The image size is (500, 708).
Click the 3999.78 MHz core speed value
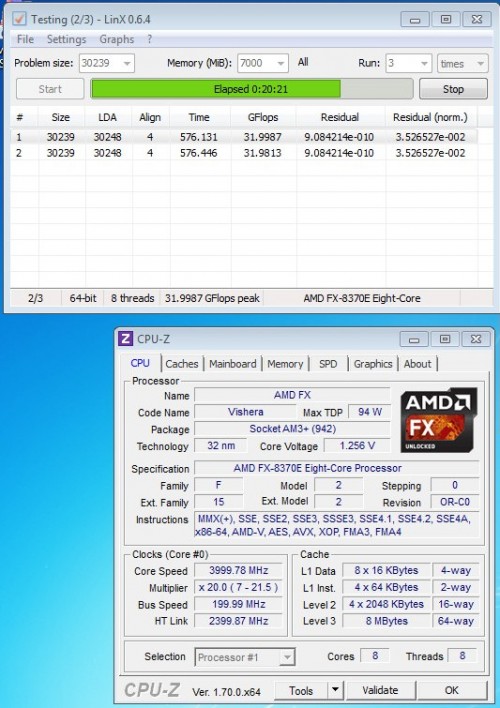pos(238,570)
